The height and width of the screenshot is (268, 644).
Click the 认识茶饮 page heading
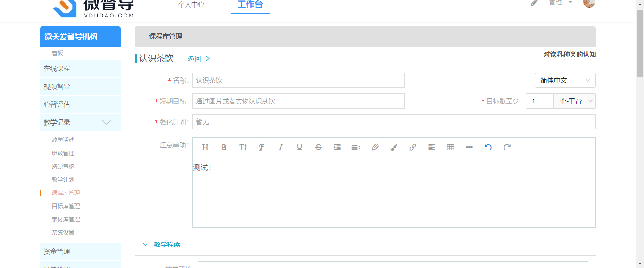coord(156,59)
